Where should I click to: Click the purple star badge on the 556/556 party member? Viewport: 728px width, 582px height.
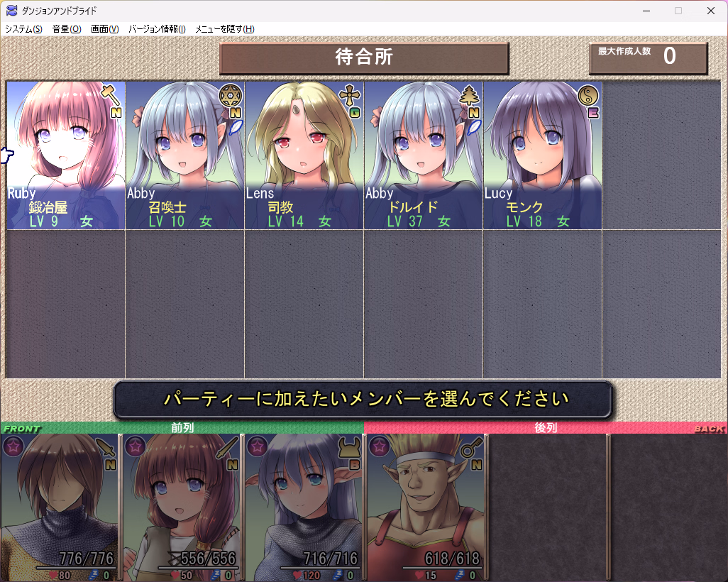[x=135, y=446]
